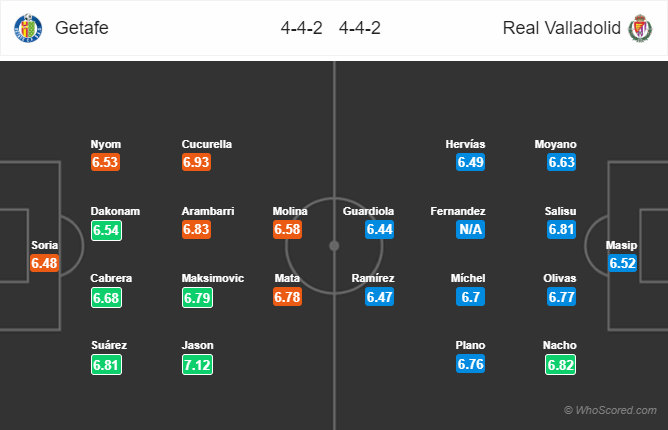Open the Getafe team name link

click(x=75, y=28)
